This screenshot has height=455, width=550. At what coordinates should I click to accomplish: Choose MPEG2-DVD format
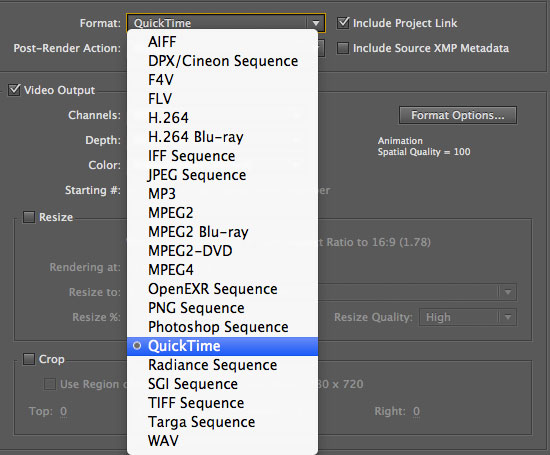222,251
